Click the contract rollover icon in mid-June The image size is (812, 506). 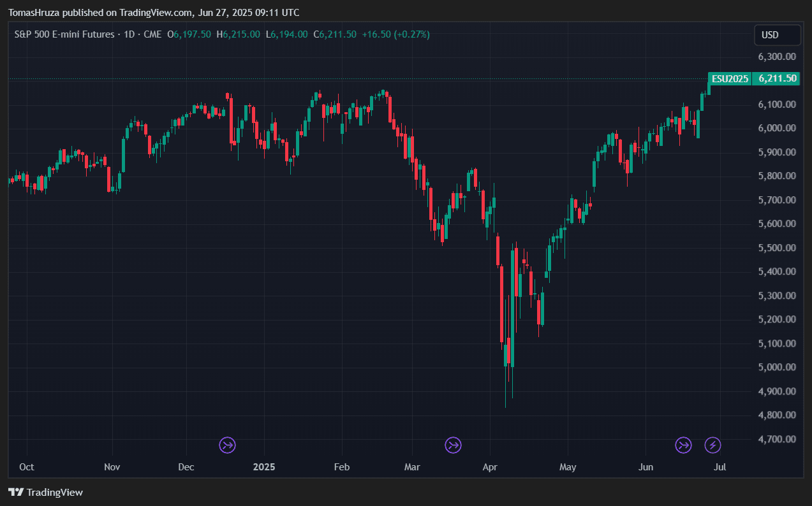683,445
